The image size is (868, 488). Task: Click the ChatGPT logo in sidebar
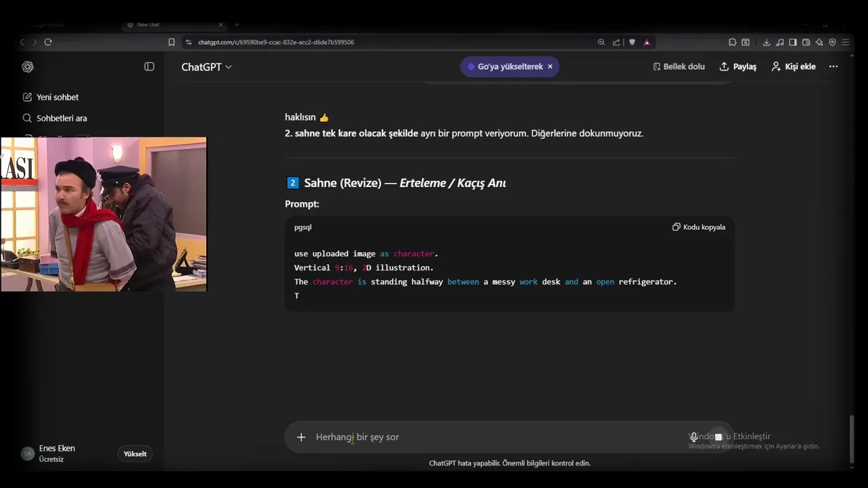28,66
